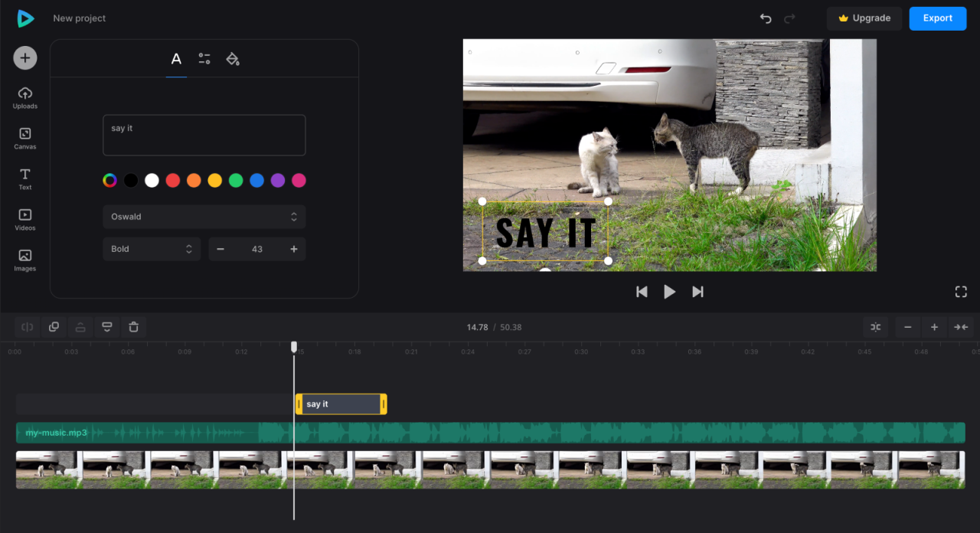Open the Oswald font dropdown
Viewport: 980px width, 533px height.
pyautogui.click(x=204, y=217)
